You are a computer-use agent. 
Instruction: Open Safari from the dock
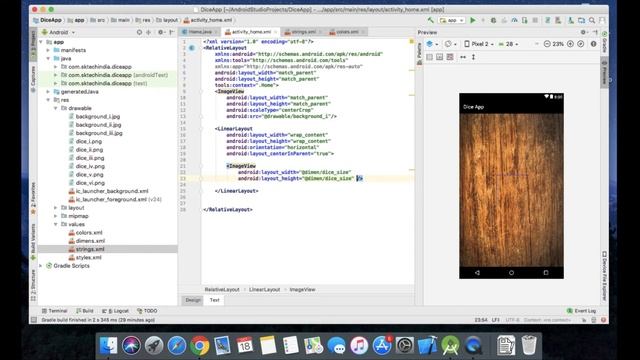(x=177, y=346)
